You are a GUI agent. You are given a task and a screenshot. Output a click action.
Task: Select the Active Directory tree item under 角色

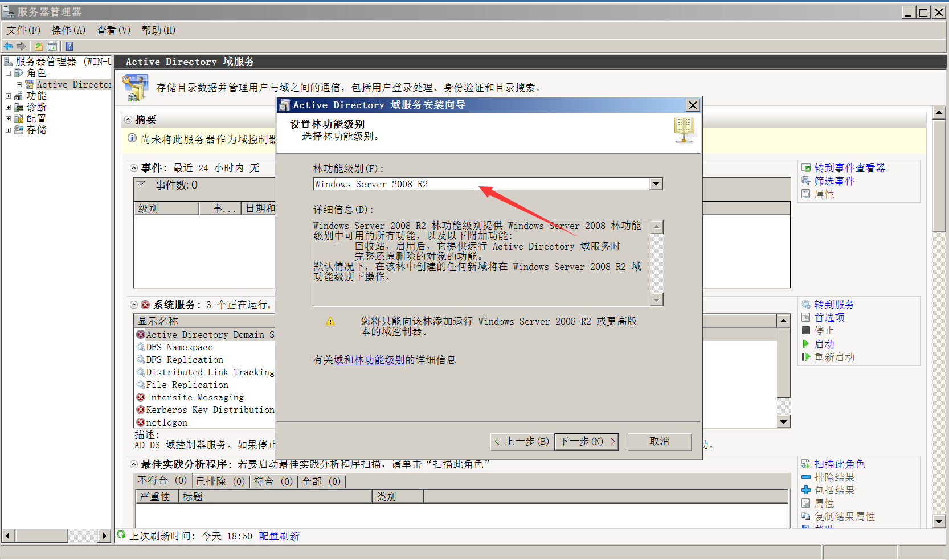click(73, 84)
